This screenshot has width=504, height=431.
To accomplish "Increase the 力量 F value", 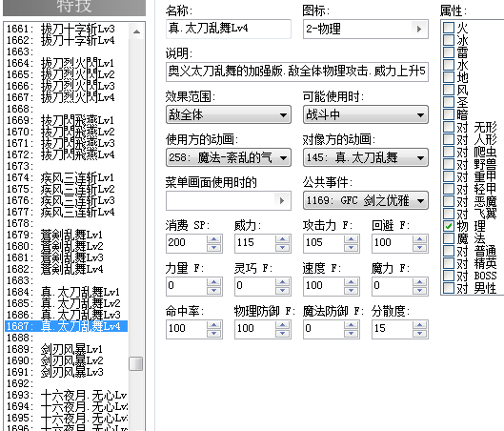I will pos(213,282).
